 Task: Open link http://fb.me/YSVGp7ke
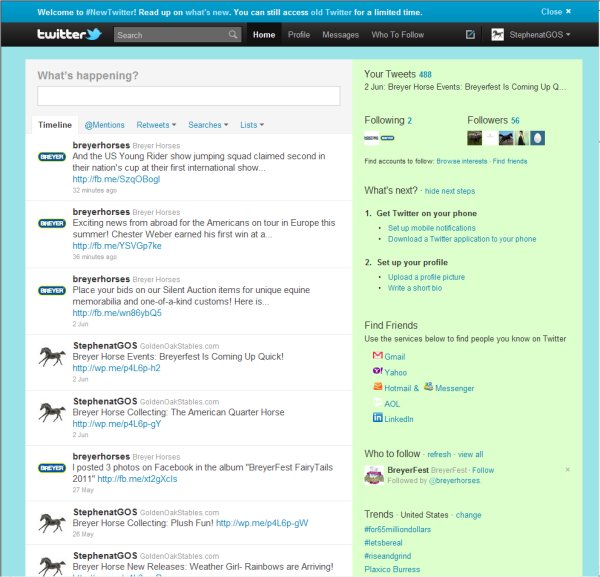(x=117, y=246)
